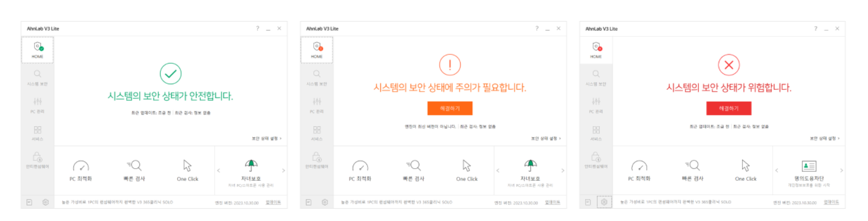
Task: Open log viewer icon in green safe-status window
Action: (29, 202)
